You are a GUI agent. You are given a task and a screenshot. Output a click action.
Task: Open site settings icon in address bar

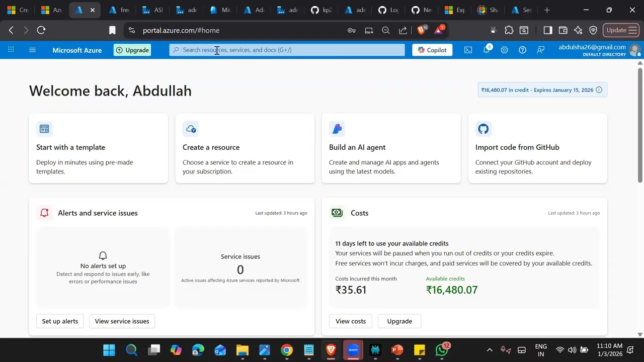pyautogui.click(x=131, y=30)
